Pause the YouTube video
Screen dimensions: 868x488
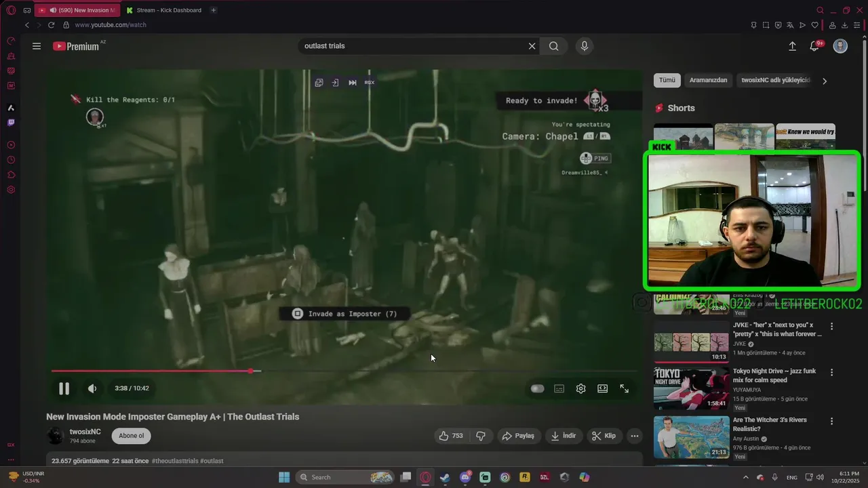(64, 388)
